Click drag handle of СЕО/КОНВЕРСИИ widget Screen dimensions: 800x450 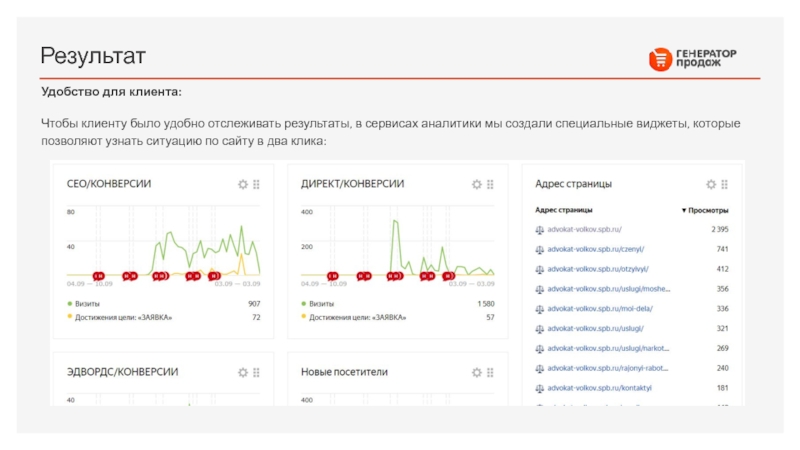[x=256, y=185]
